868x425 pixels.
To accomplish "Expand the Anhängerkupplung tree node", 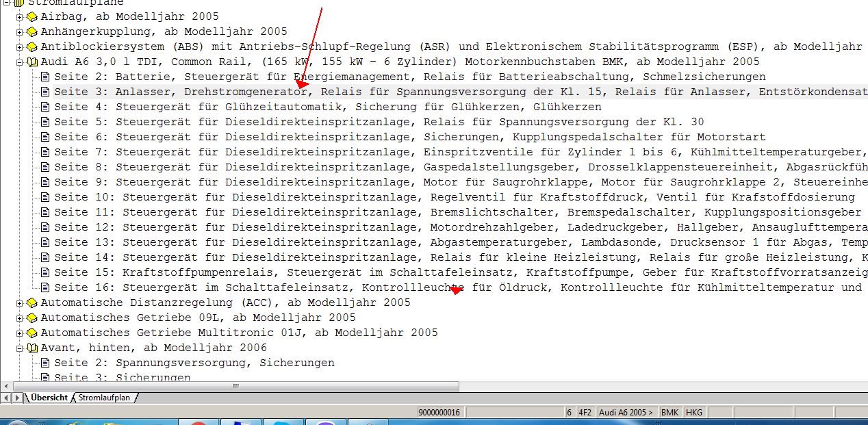I will tap(19, 31).
